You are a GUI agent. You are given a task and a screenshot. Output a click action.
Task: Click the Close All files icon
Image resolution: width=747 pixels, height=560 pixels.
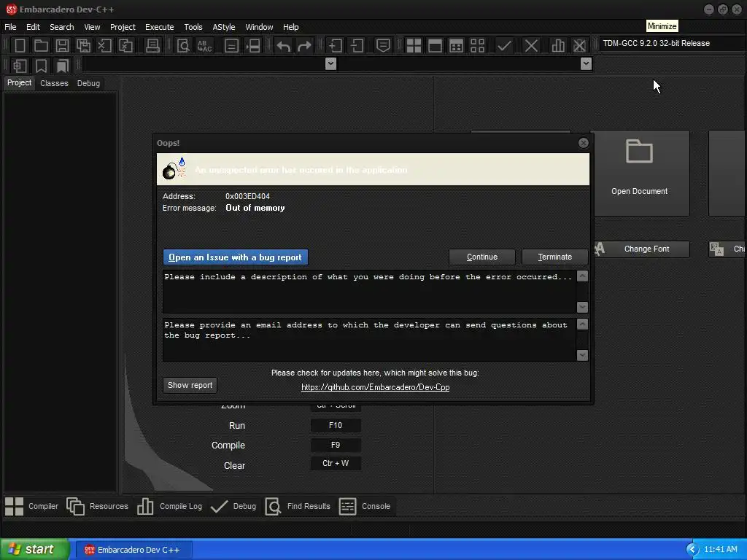pos(125,46)
